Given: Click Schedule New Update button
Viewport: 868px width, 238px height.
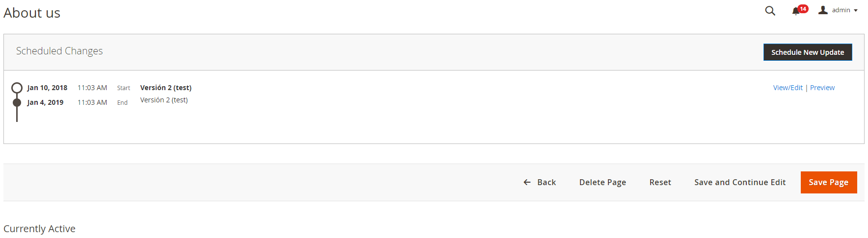Looking at the screenshot, I should 808,52.
